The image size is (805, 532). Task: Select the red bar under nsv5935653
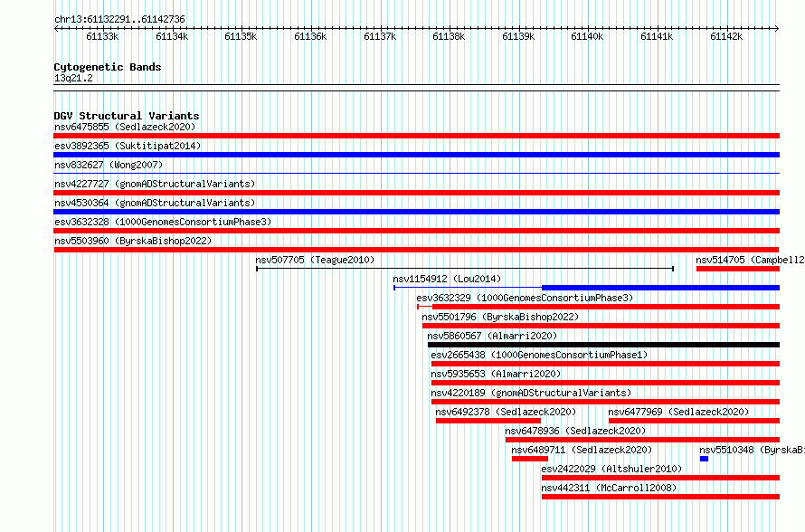coord(605,383)
